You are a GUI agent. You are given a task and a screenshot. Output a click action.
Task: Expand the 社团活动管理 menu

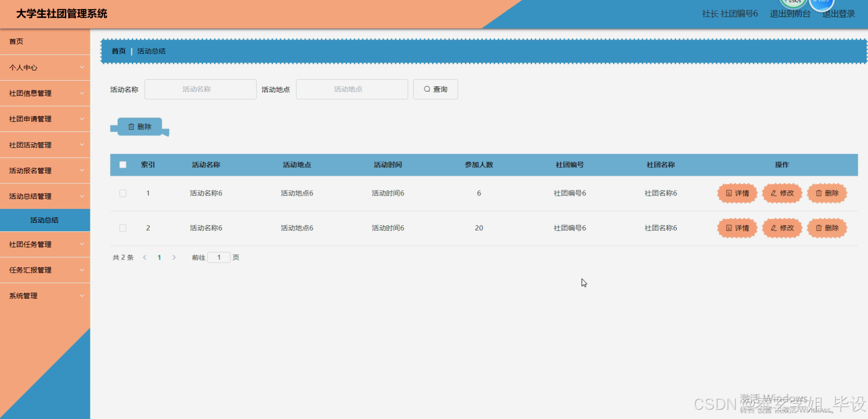(45, 145)
